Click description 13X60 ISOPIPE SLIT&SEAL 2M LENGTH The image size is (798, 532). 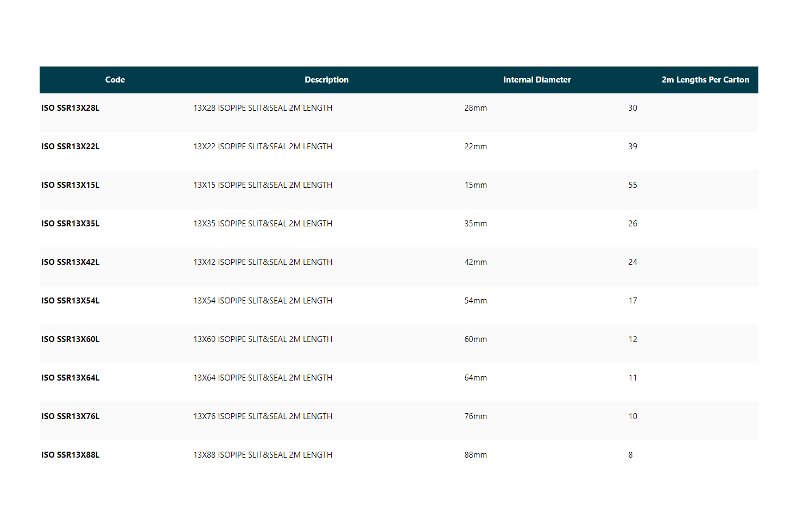(x=263, y=339)
